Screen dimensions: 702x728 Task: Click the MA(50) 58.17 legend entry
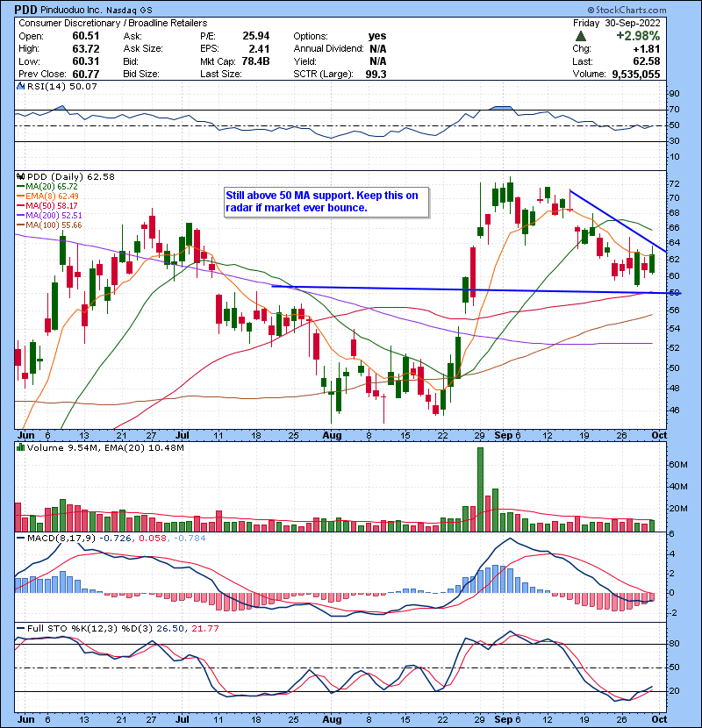click(x=47, y=205)
